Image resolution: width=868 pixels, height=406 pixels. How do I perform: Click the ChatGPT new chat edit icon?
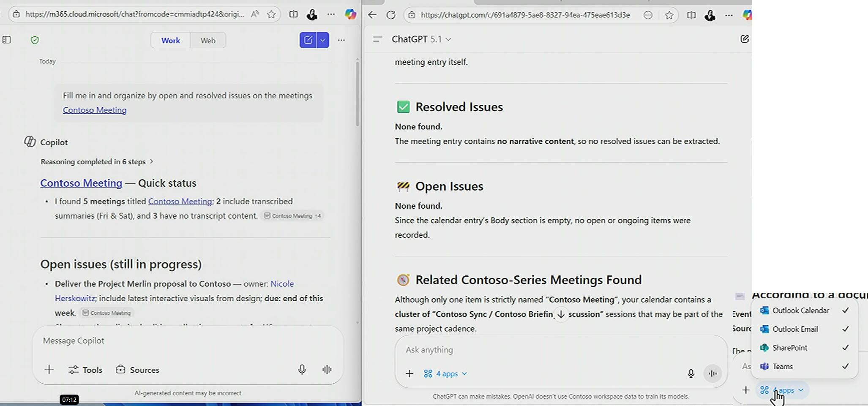tap(745, 39)
